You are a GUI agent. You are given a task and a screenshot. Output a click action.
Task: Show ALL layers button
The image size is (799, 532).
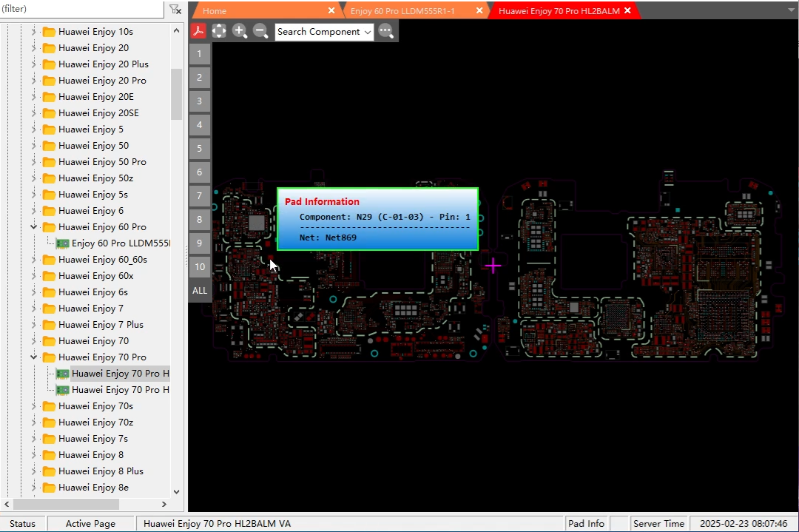pyautogui.click(x=199, y=291)
